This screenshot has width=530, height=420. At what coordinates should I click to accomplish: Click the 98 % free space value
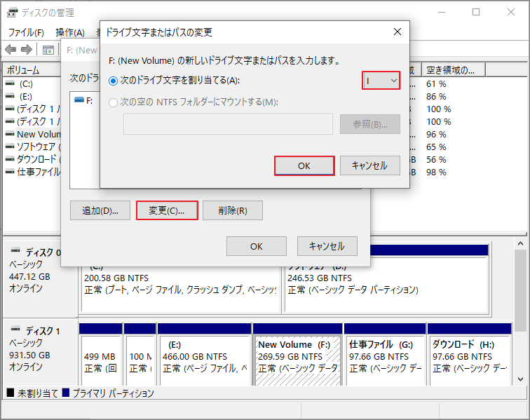[436, 172]
